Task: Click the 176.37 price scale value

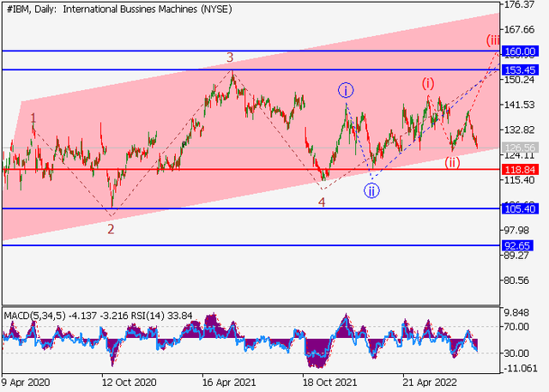Action: (519, 4)
